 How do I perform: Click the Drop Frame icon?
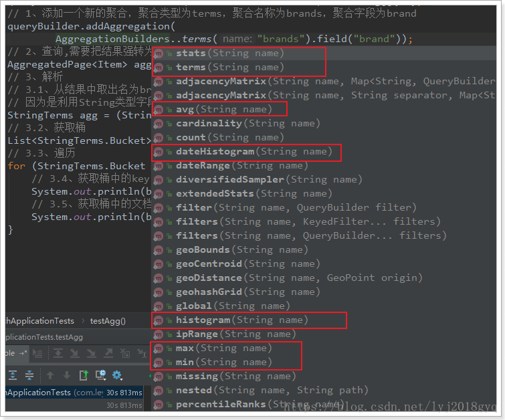click(x=125, y=353)
